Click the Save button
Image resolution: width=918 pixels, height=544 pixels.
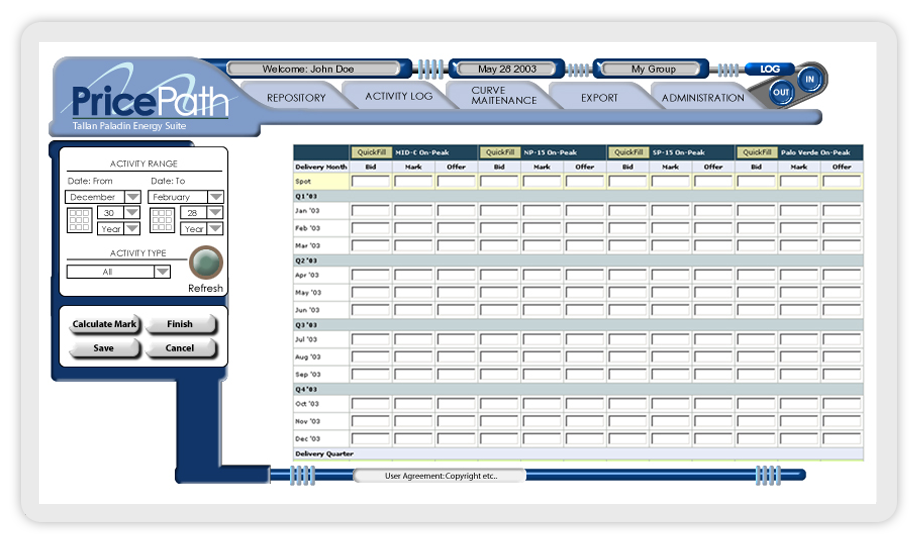tap(103, 348)
